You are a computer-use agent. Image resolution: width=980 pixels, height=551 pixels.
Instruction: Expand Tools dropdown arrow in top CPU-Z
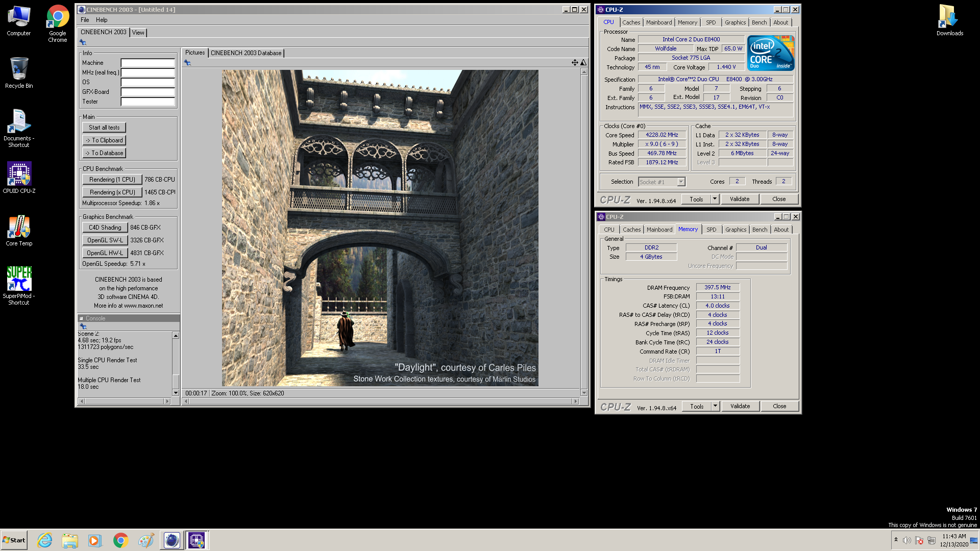[715, 199]
